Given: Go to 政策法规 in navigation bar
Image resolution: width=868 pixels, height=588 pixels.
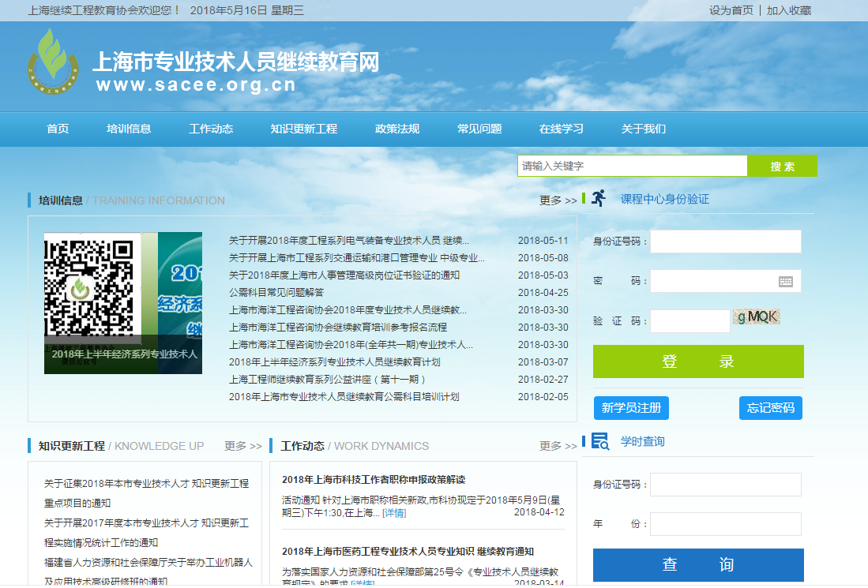Looking at the screenshot, I should (x=397, y=129).
